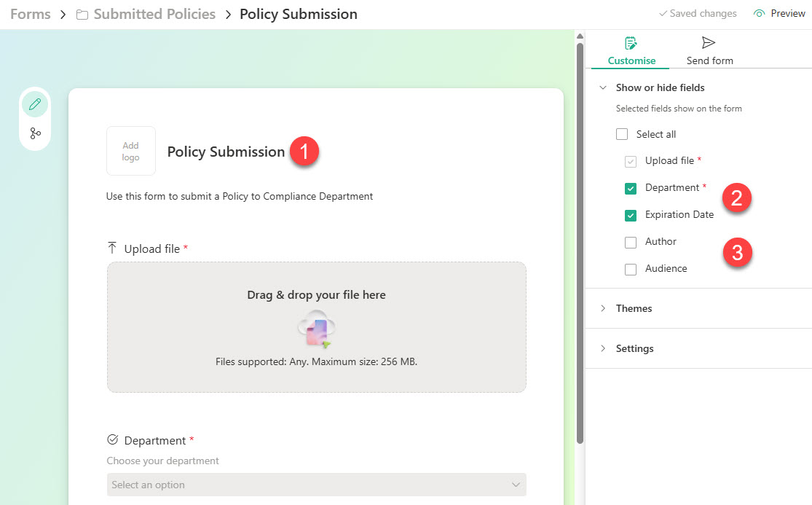Open the Forms breadcrumb menu item
Viewport: 812px width, 505px height.
[x=30, y=13]
